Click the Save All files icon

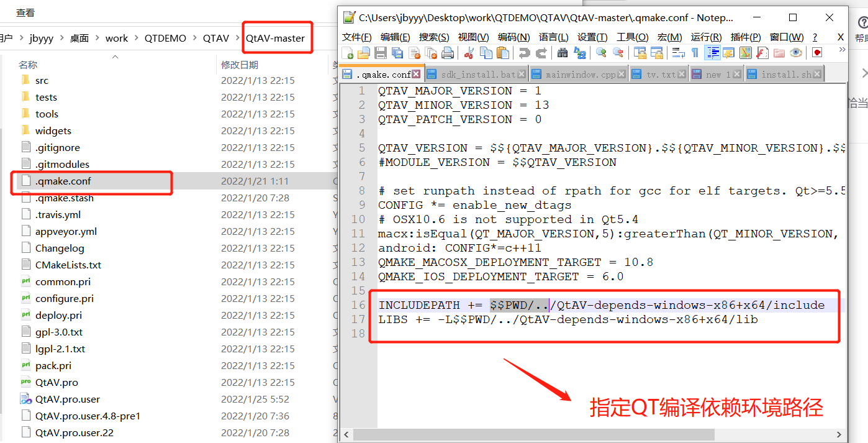396,53
